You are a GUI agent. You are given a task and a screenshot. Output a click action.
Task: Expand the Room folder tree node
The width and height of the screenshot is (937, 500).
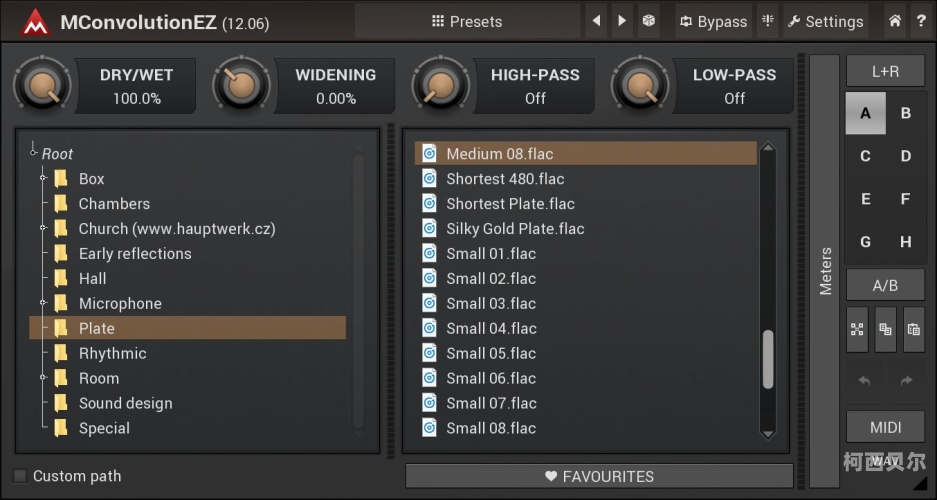click(x=43, y=378)
